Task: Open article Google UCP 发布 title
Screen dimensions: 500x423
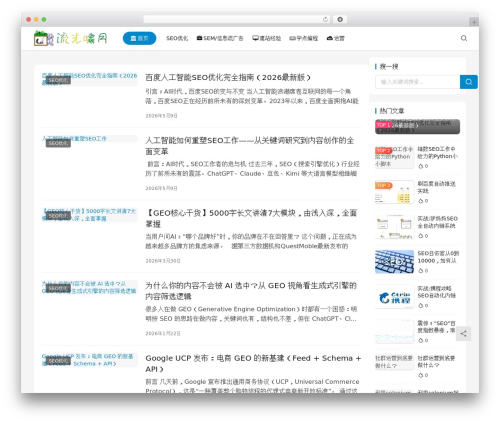Action: (x=253, y=363)
